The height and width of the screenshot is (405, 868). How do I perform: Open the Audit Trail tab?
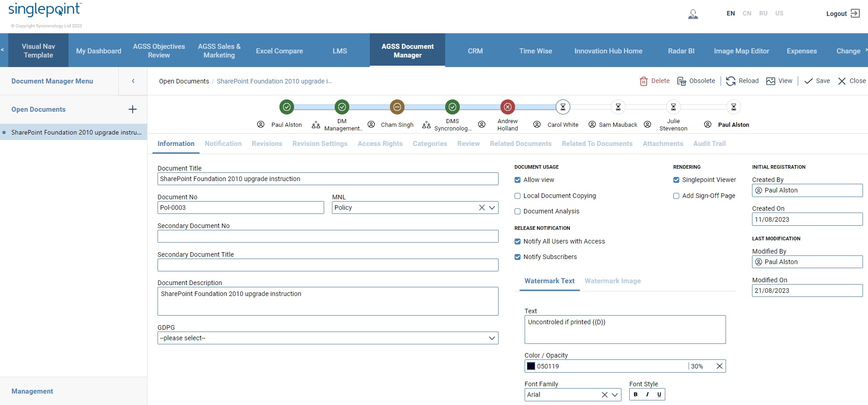710,144
